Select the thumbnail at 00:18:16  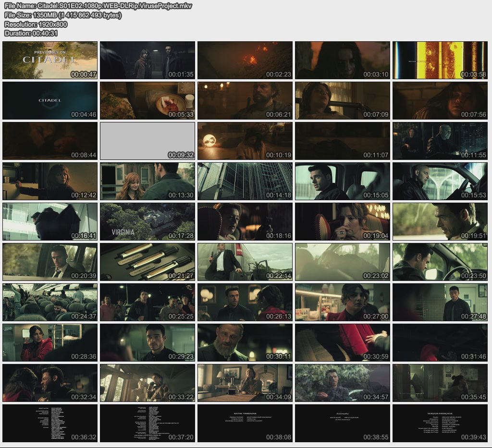click(x=245, y=222)
